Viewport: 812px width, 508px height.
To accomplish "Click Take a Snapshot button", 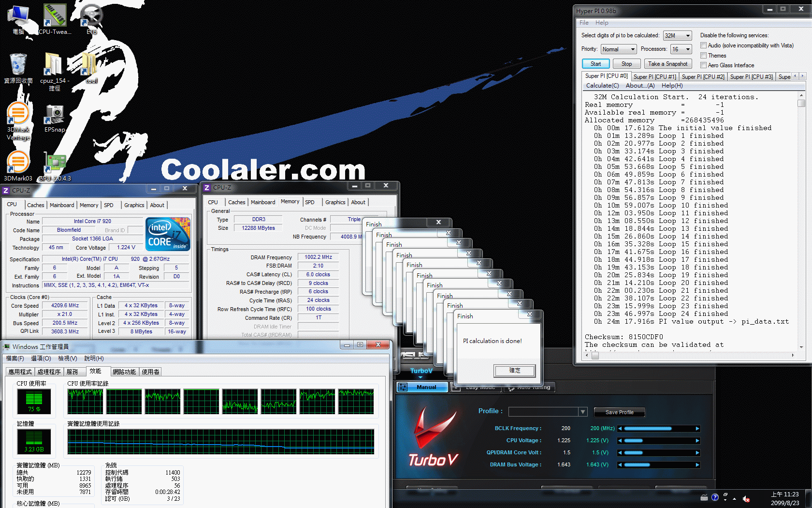I will (667, 64).
